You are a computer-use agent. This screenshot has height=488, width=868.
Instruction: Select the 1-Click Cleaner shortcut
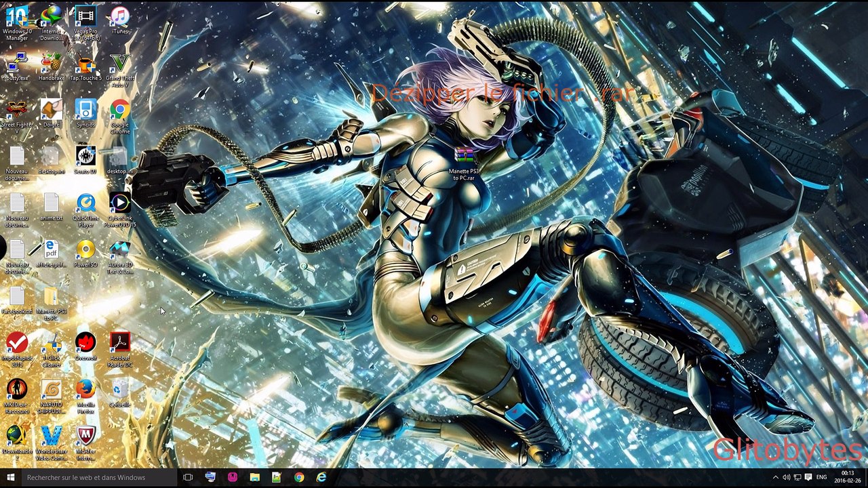52,350
